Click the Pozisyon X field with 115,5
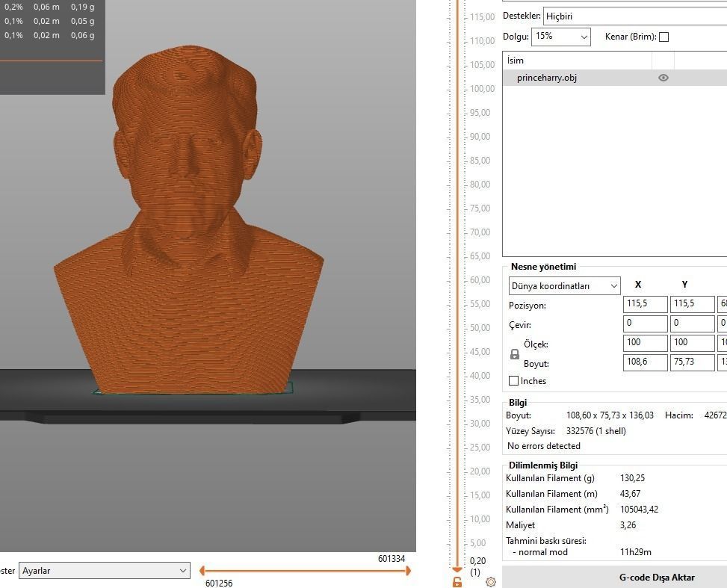 645,304
